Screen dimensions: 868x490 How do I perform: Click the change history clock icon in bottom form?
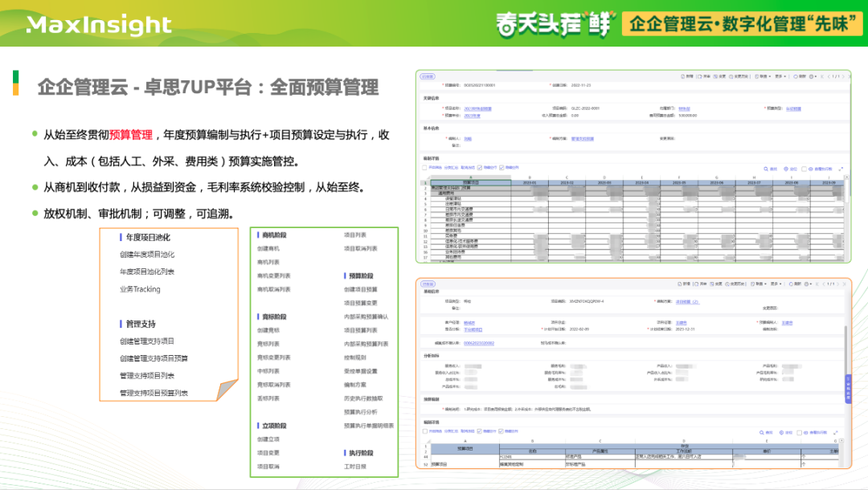point(728,284)
